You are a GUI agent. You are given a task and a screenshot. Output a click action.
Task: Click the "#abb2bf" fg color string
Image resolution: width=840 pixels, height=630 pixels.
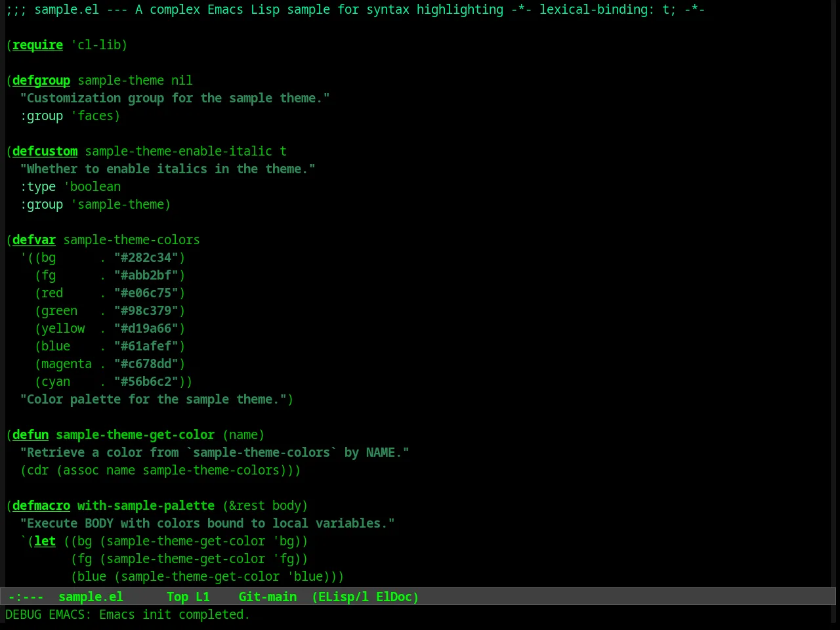pyautogui.click(x=146, y=275)
